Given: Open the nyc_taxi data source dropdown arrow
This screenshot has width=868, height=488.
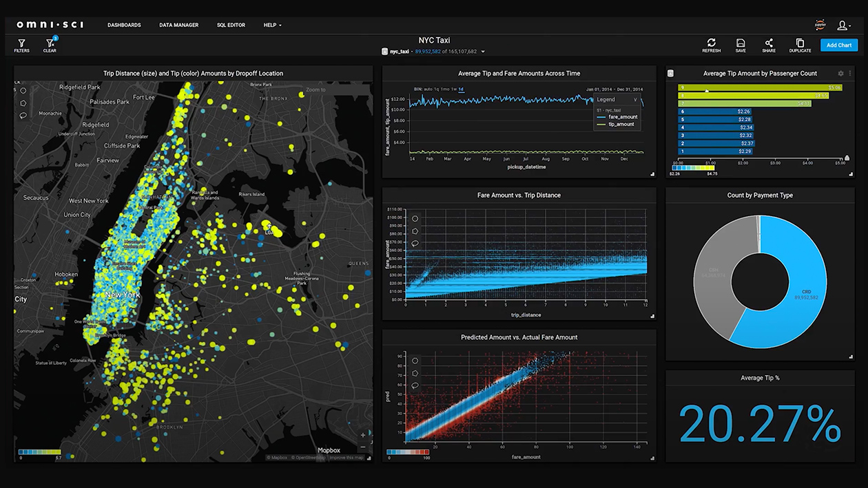Looking at the screenshot, I should pos(483,52).
